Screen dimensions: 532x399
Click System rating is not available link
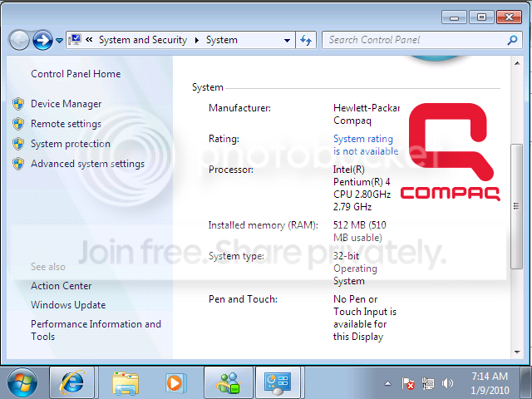coord(366,145)
